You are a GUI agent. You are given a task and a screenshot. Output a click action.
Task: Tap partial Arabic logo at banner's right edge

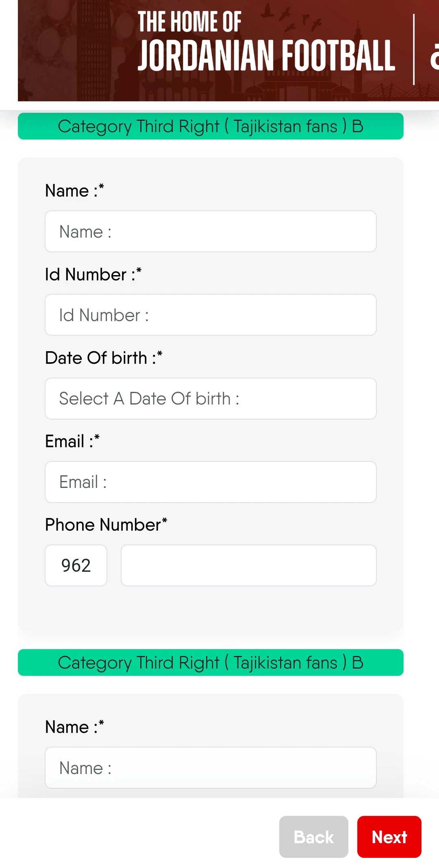pos(434,55)
